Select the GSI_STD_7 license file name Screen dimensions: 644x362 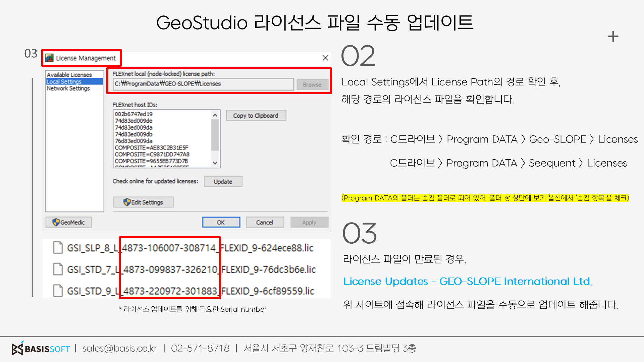pos(192,269)
